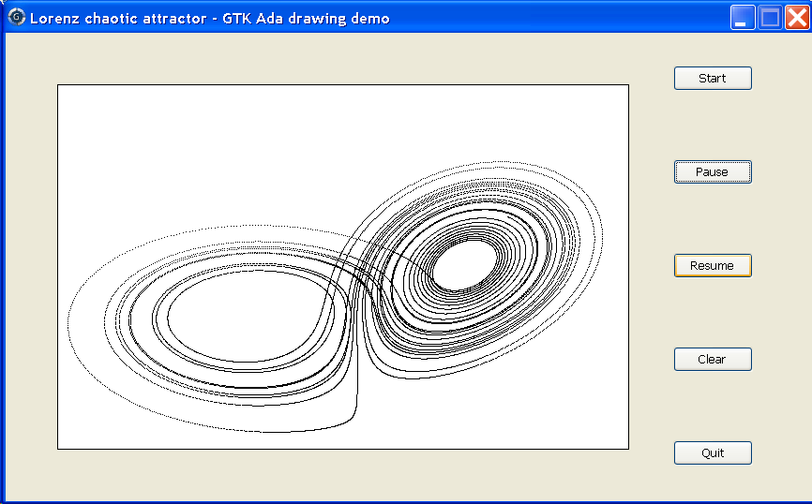The height and width of the screenshot is (504, 812).
Task: Pause the Lorenz attractor drawing
Action: [713, 171]
